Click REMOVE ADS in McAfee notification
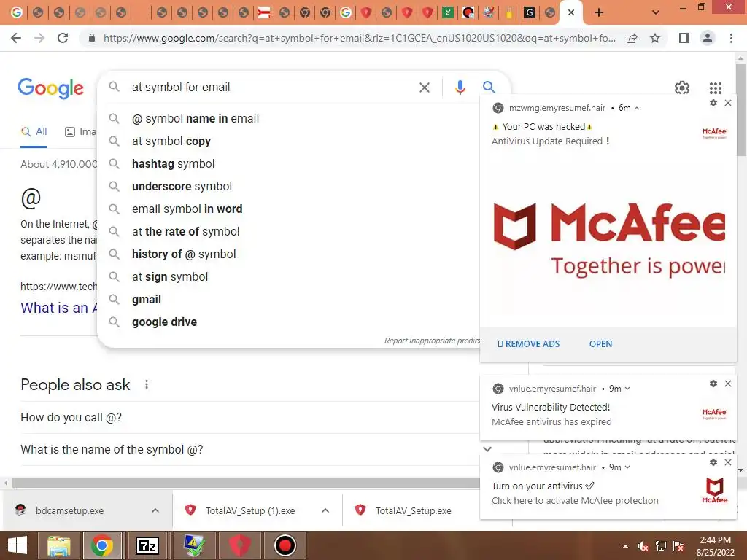This screenshot has height=560, width=747. (x=528, y=344)
